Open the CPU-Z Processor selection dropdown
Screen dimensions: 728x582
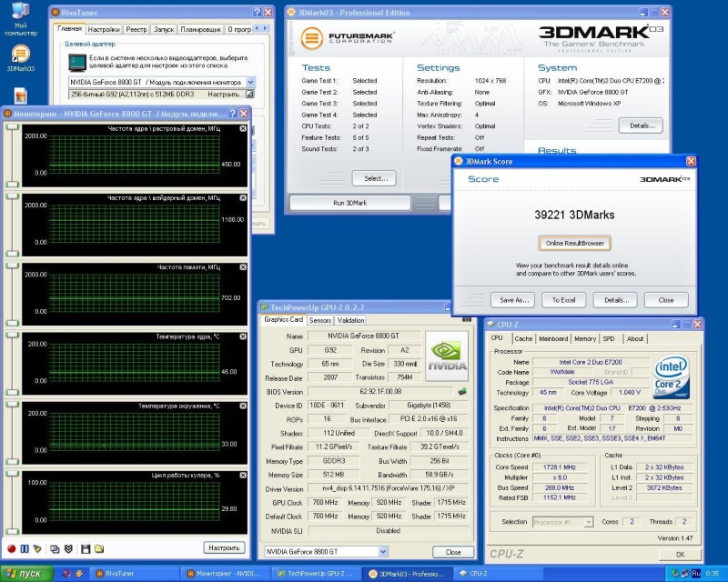pyautogui.click(x=589, y=522)
